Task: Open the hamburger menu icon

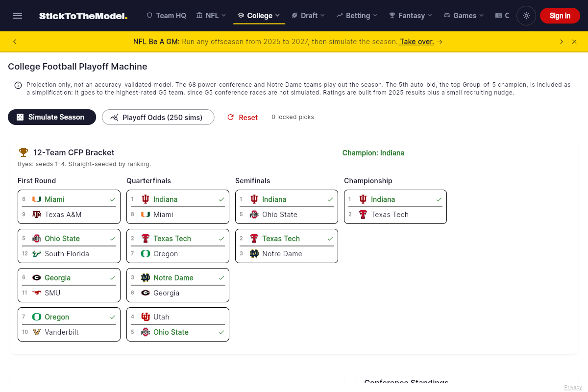Action: coord(18,16)
